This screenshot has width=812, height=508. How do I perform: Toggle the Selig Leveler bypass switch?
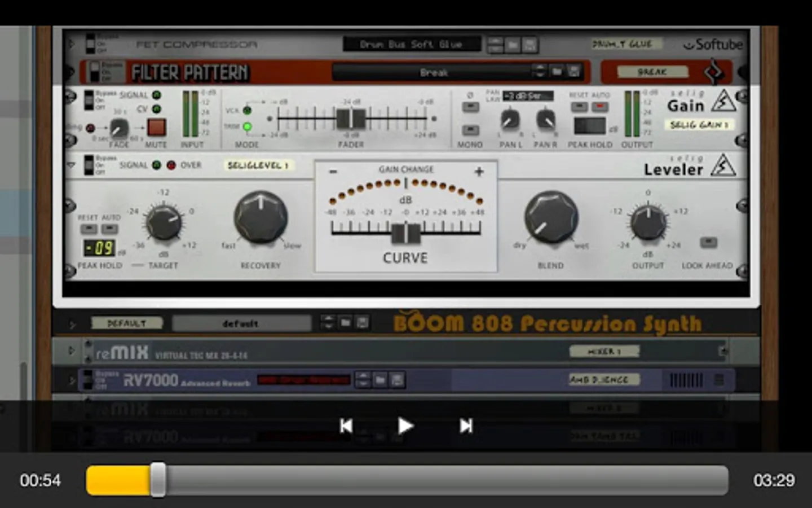tap(89, 165)
